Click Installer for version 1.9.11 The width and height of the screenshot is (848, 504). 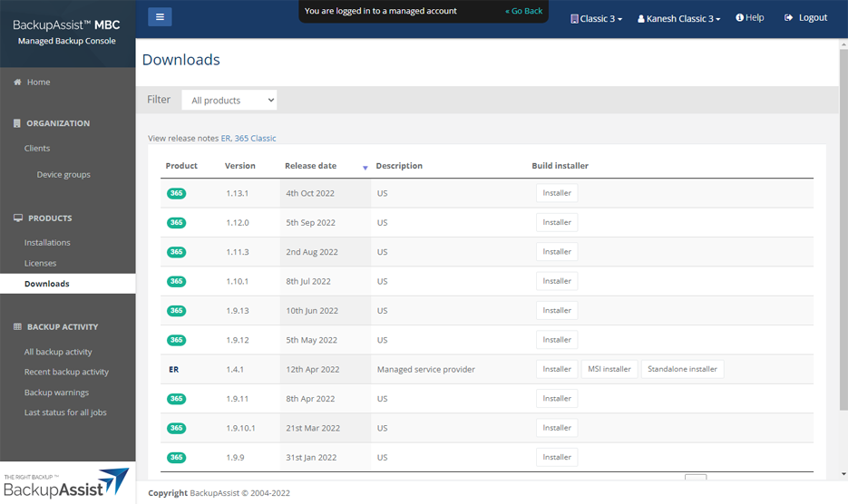tap(557, 399)
